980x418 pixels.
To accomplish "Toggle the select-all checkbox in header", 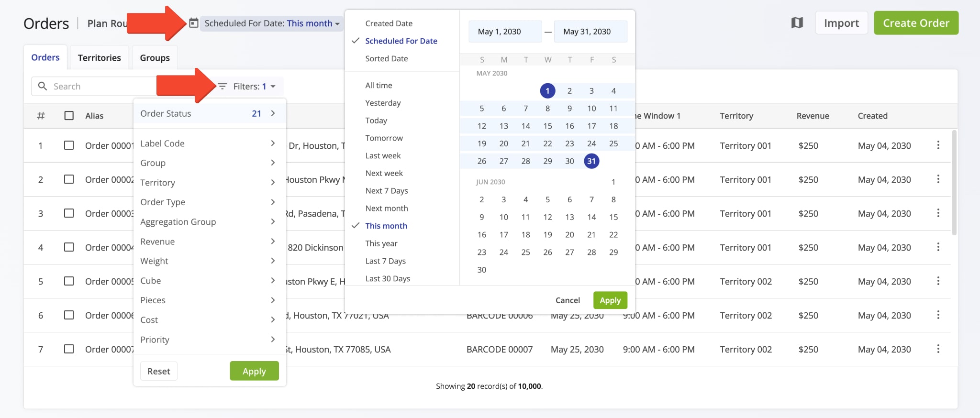I will [x=69, y=115].
